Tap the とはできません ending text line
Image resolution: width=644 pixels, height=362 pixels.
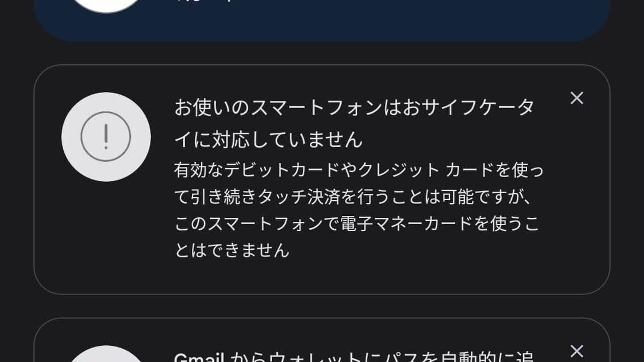(232, 250)
